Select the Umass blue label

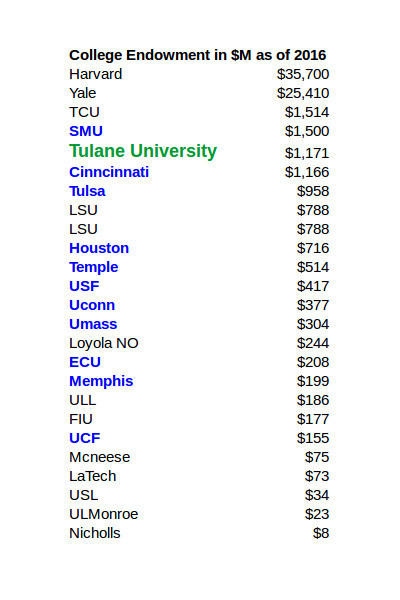click(x=93, y=324)
